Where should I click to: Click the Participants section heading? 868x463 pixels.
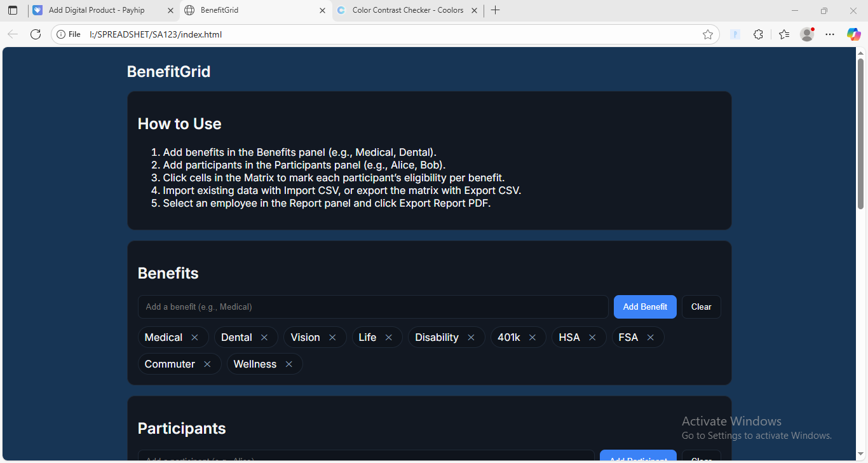182,429
